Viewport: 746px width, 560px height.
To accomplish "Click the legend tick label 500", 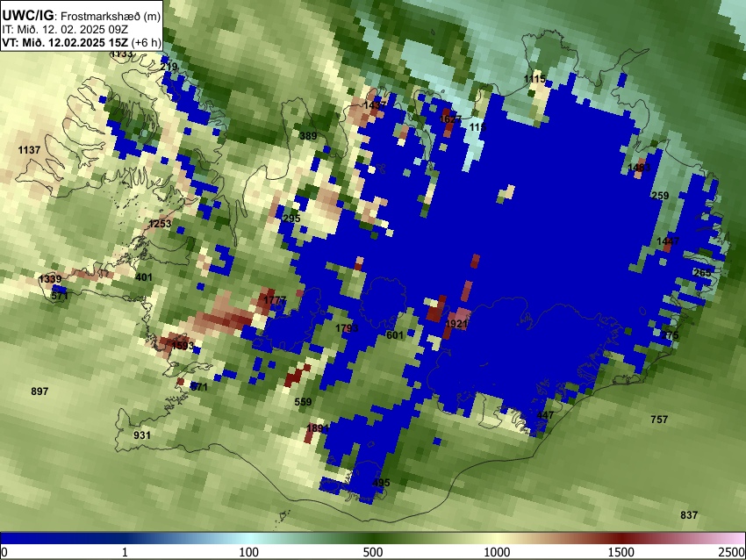I will coord(372,552).
